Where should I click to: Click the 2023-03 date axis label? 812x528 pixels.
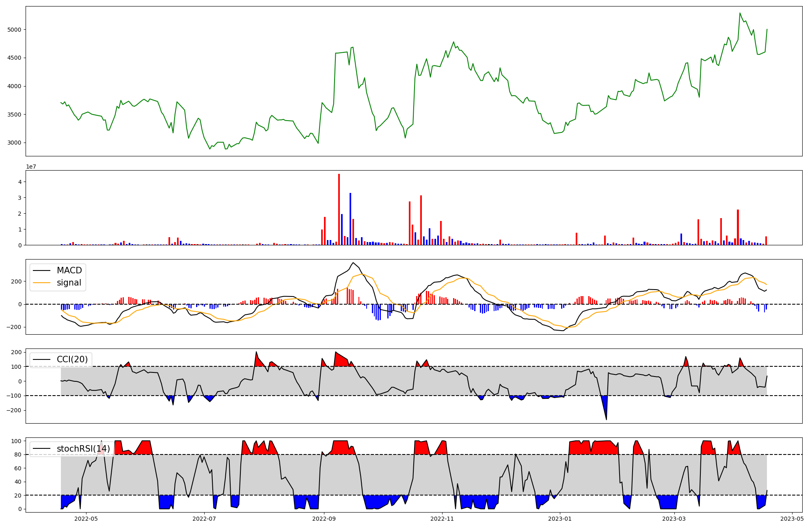point(674,519)
